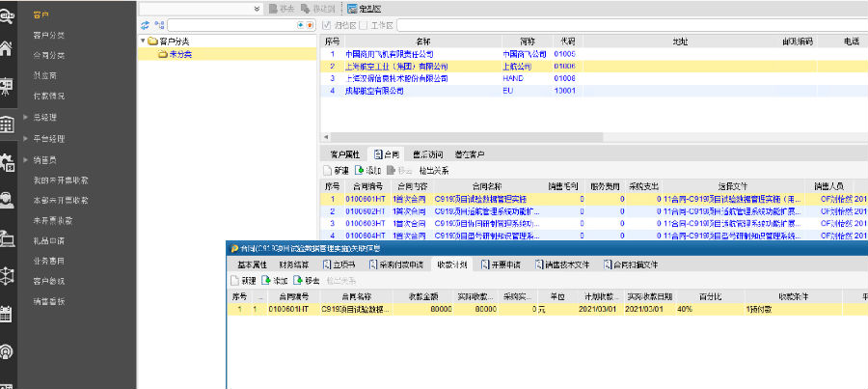
Task: Click left arrow of customer list scrollbar
Action: [325, 137]
